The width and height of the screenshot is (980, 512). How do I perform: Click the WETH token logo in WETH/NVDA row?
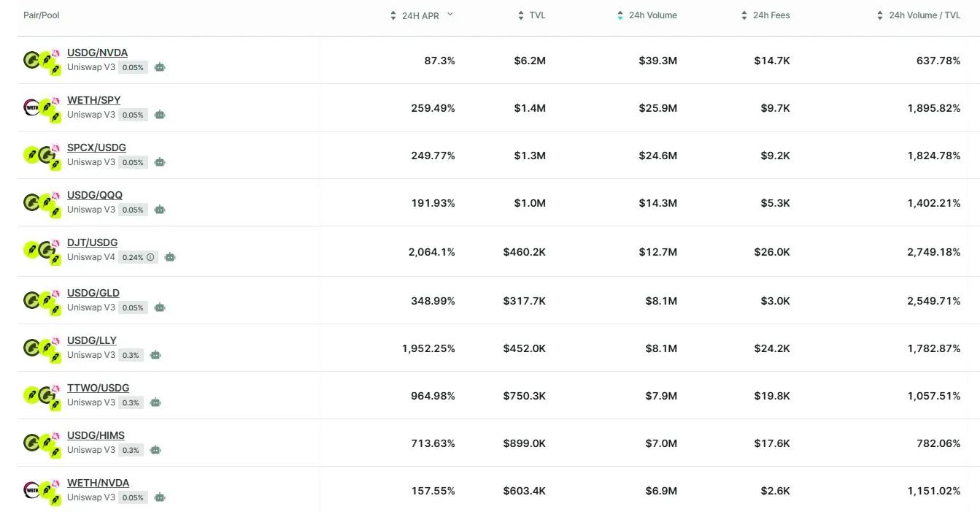(32, 491)
